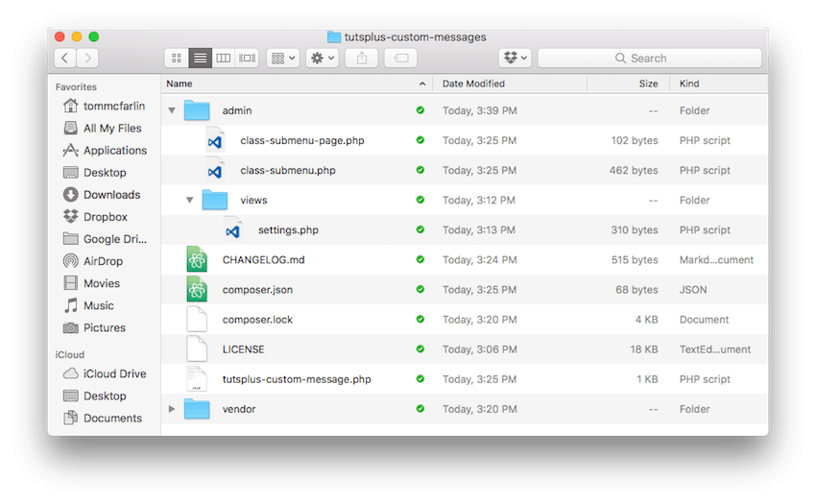Open the arrange items dropdown
The height and width of the screenshot is (504, 816).
pos(283,58)
